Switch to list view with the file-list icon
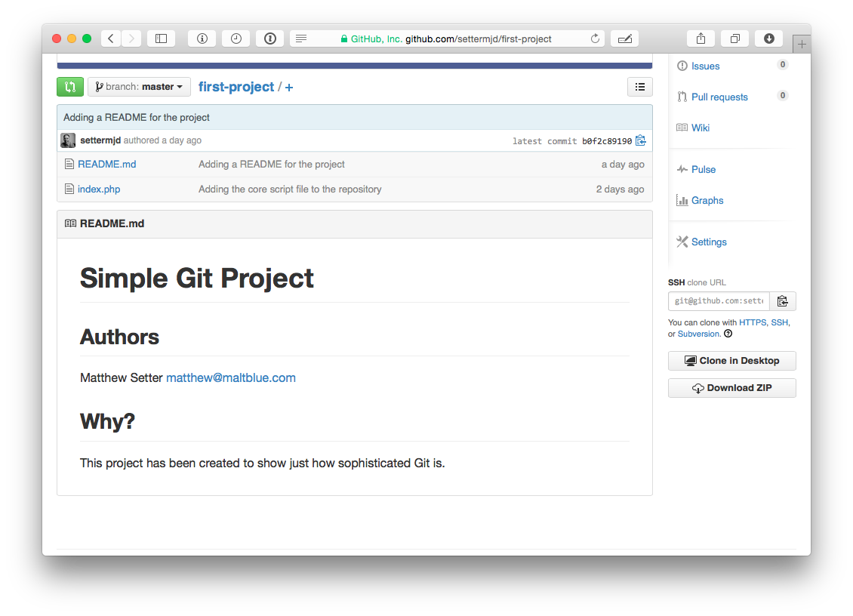Screen dimensions: 853x616 click(x=639, y=87)
